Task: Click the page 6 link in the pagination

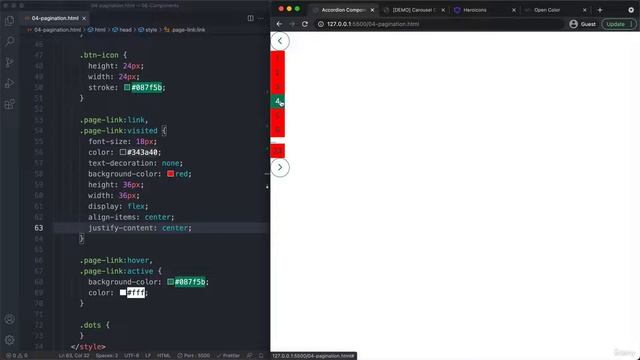Action: coord(278,130)
